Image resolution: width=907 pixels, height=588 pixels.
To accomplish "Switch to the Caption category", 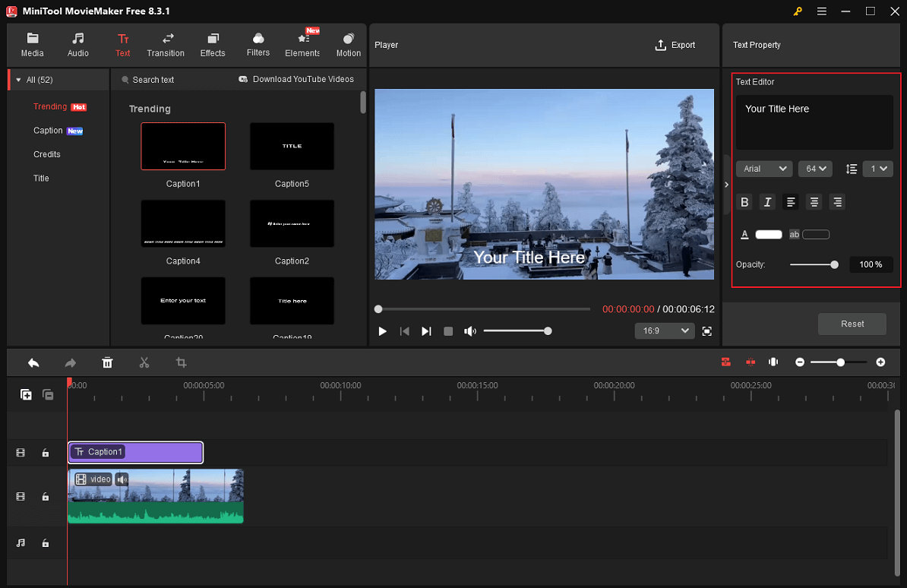I will pyautogui.click(x=47, y=130).
